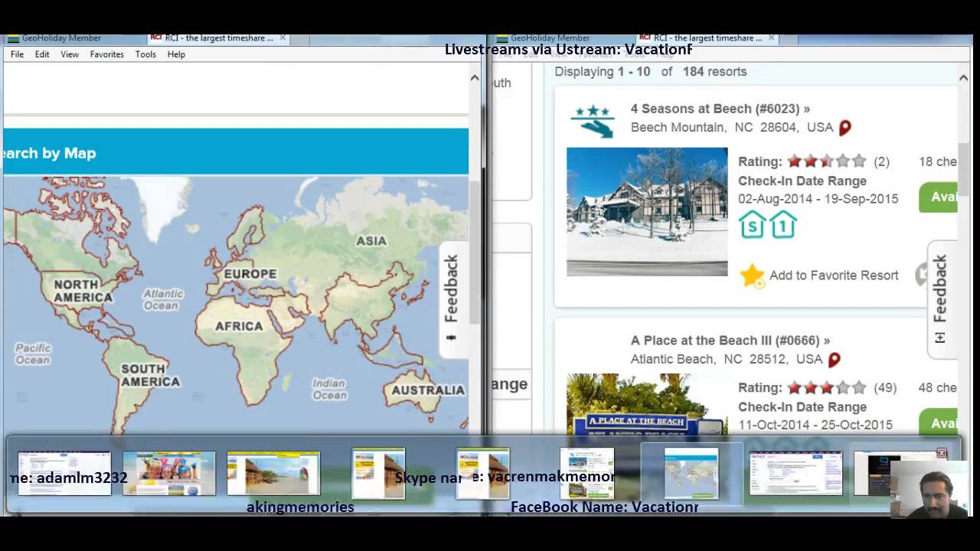Open the Tools menu in left window

pos(145,54)
